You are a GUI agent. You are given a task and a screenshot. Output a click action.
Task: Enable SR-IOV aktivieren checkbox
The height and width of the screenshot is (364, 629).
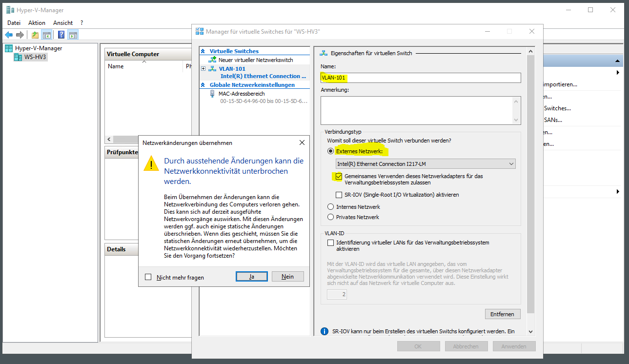[339, 195]
